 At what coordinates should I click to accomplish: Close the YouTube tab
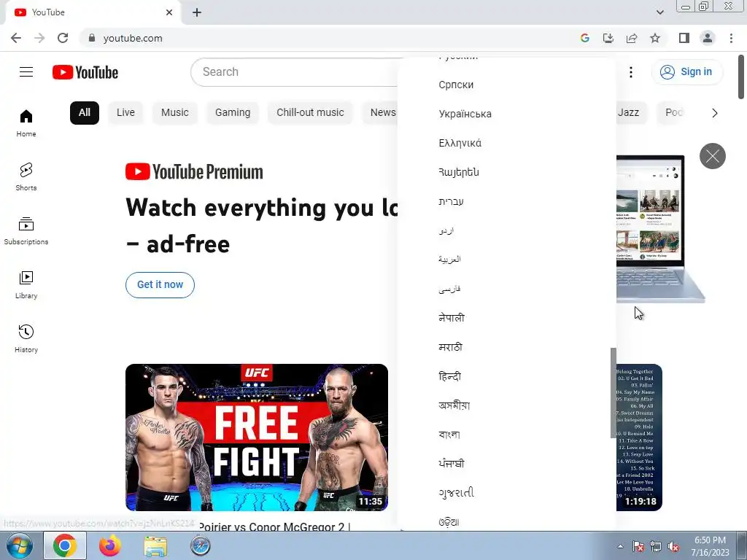(x=169, y=12)
